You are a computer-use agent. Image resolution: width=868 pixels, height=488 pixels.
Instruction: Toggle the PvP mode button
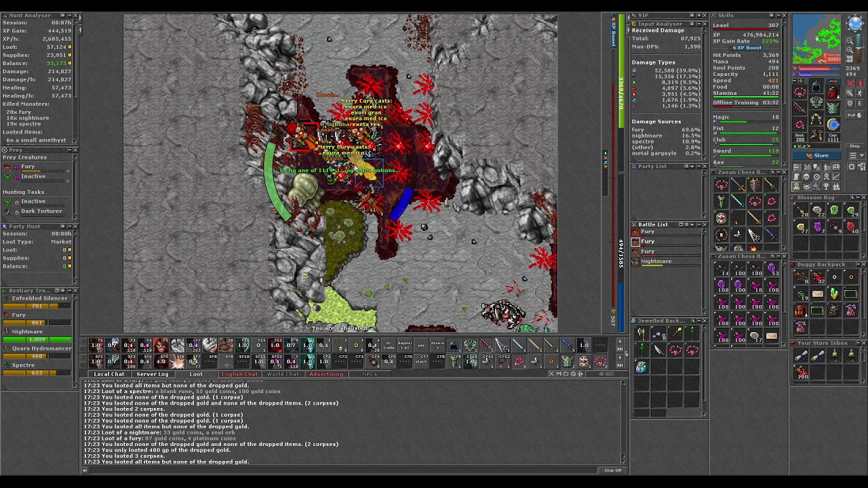[x=855, y=115]
